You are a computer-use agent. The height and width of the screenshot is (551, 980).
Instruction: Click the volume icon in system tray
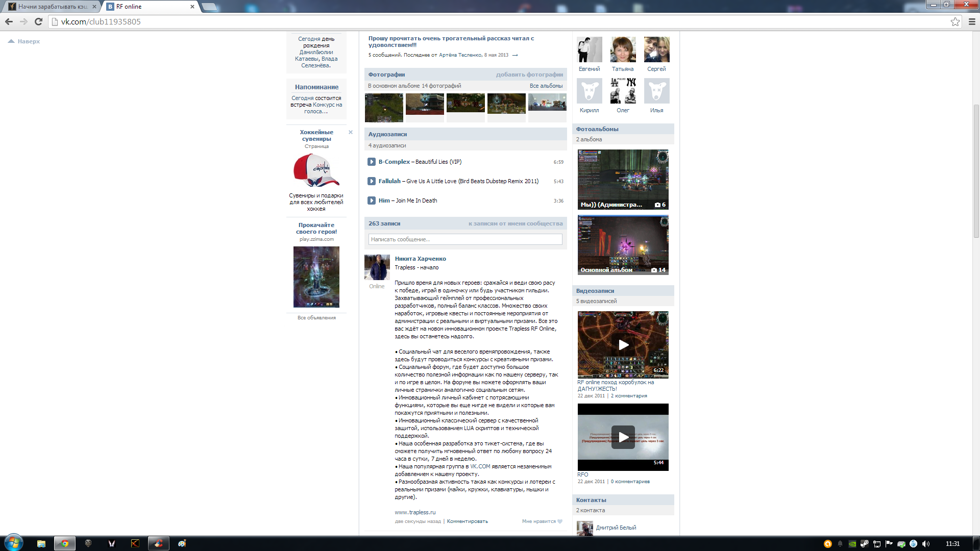tap(926, 544)
